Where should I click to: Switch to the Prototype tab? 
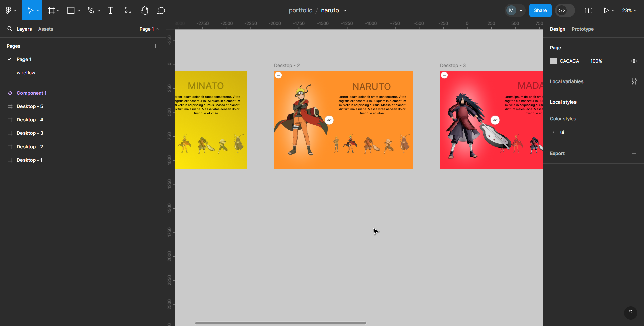pos(583,29)
